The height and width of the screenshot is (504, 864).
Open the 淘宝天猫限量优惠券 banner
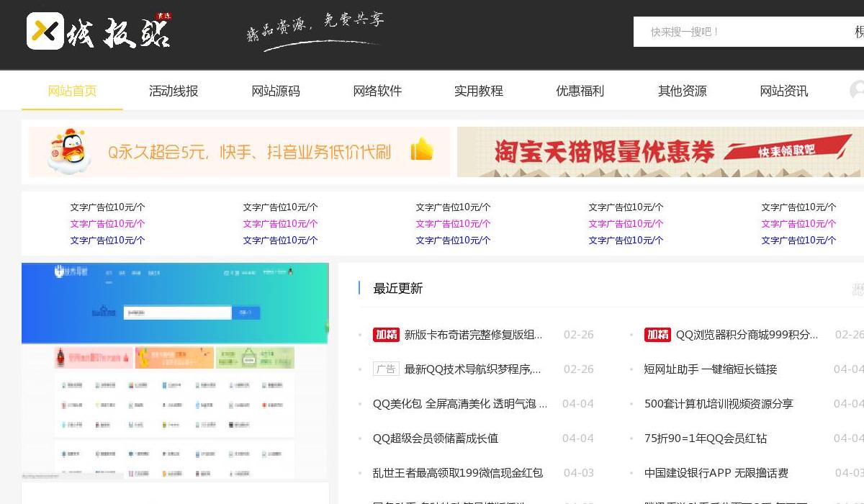click(660, 152)
